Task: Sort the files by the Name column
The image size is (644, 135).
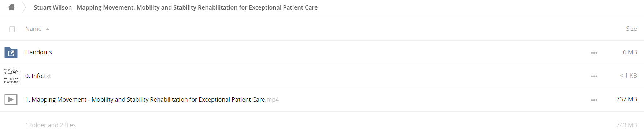Action: click(x=33, y=29)
